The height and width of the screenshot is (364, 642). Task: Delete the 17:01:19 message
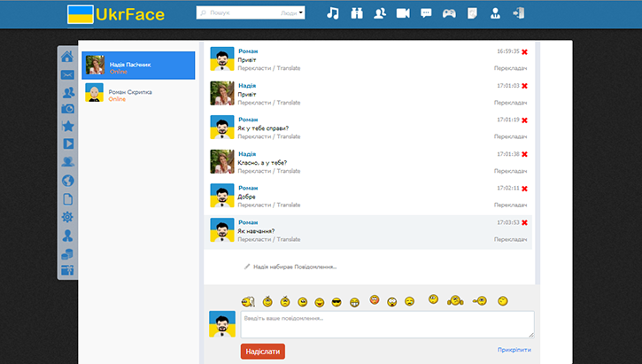[524, 120]
